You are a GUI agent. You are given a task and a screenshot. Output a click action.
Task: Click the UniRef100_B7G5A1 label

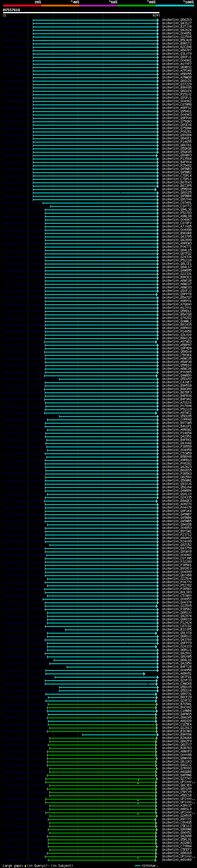177,704
